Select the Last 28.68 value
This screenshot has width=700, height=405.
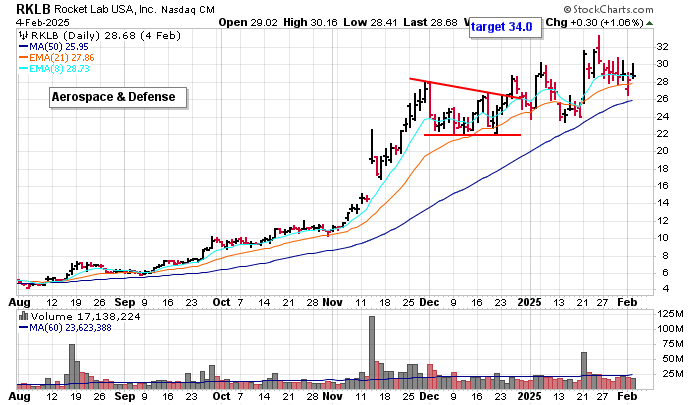pos(430,22)
